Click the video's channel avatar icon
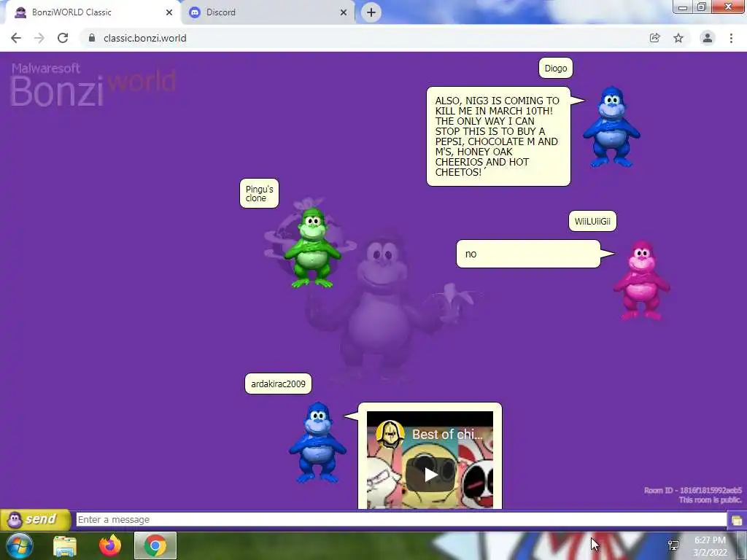The image size is (747, 560). tap(390, 434)
